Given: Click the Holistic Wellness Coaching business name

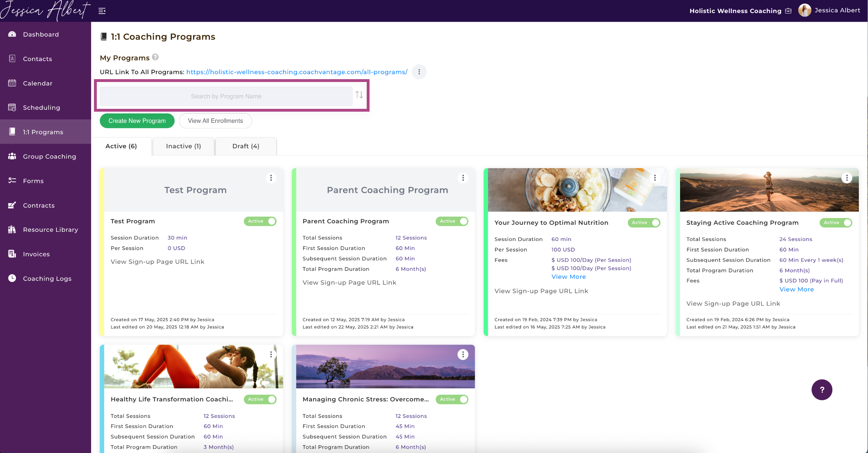Looking at the screenshot, I should coord(735,11).
